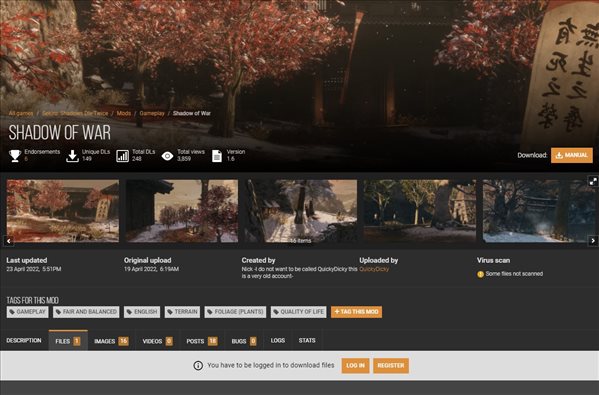Open the English tag
599x395 pixels.
coord(142,312)
